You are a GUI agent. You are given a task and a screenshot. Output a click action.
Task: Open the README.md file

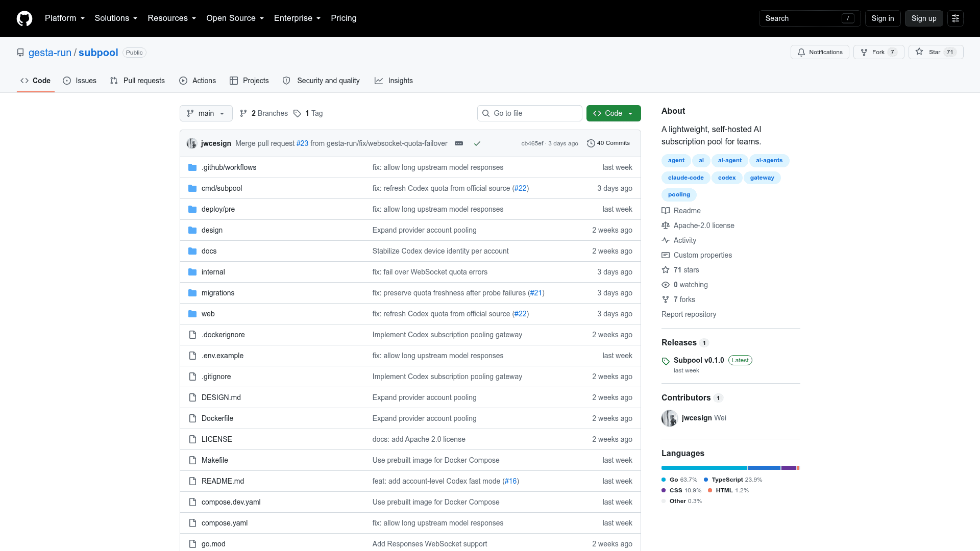[x=223, y=481]
